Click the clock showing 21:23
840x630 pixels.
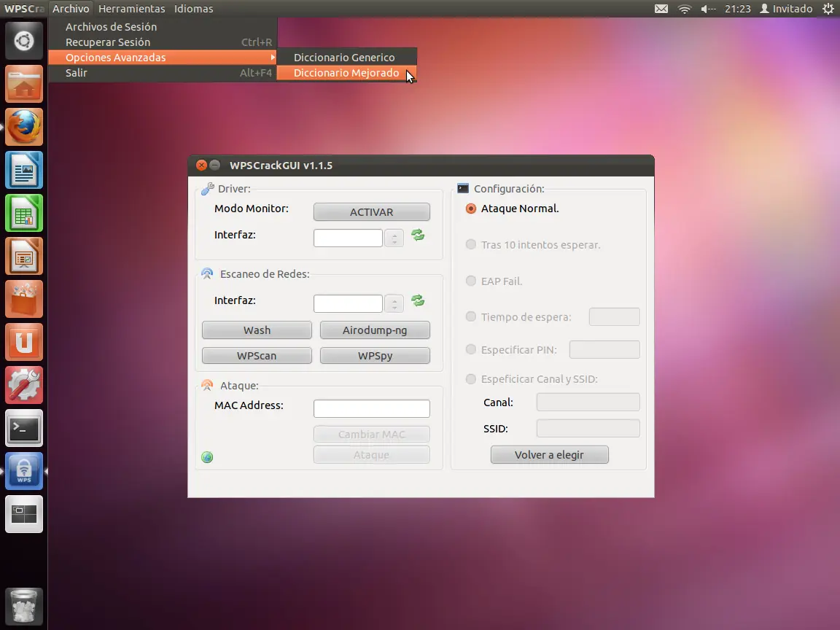point(738,9)
